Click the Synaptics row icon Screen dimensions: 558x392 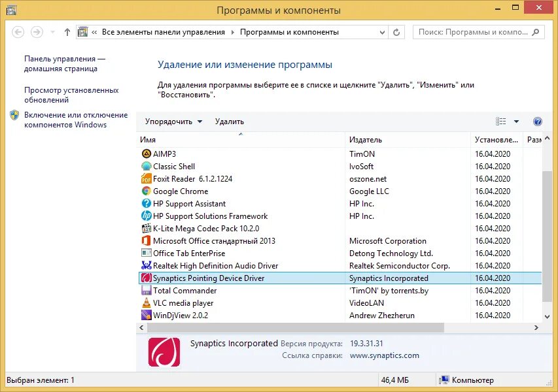(x=147, y=278)
